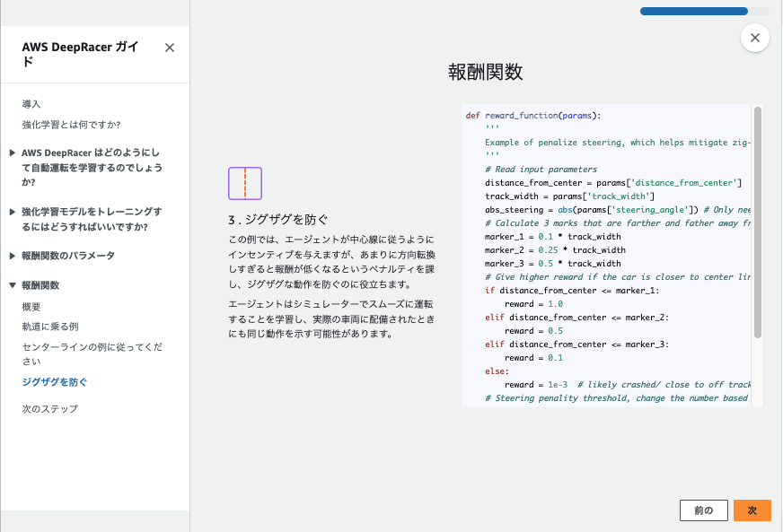
Task: Click the 'else:' code line
Action: (497, 371)
